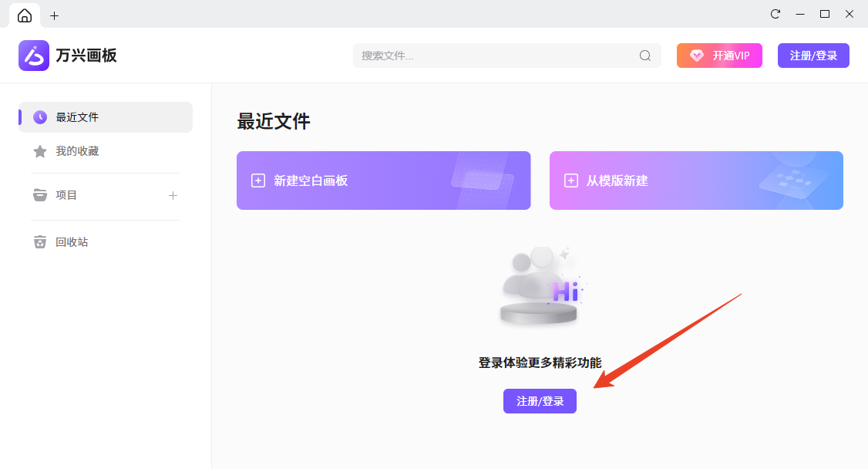
Task: Click the search magnifier icon
Action: (645, 56)
